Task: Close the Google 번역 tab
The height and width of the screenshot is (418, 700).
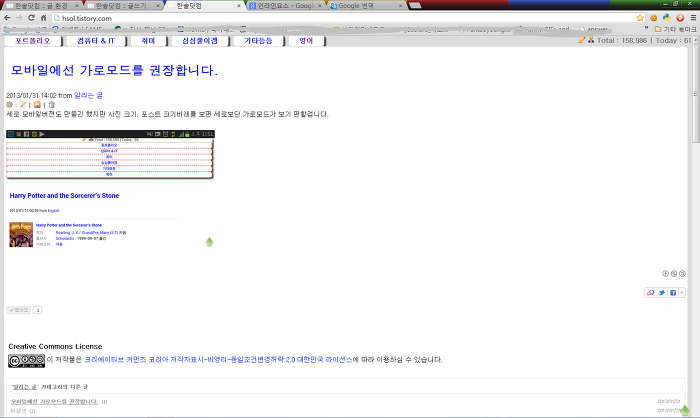Action: (x=400, y=6)
